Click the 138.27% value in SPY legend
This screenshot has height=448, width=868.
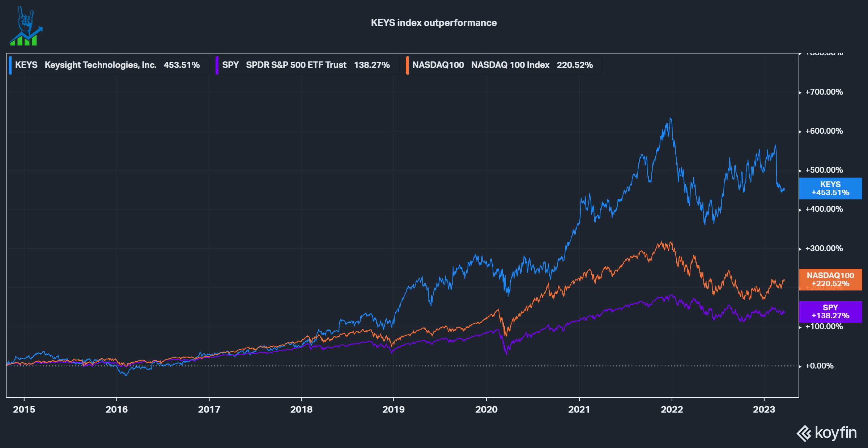tap(372, 65)
